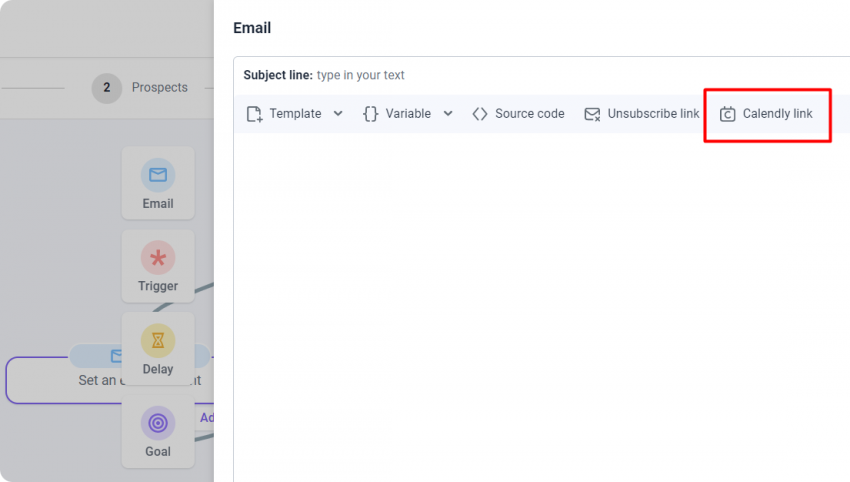Viewport: 850px width, 482px height.
Task: Insert a Calendly link
Action: [x=766, y=114]
